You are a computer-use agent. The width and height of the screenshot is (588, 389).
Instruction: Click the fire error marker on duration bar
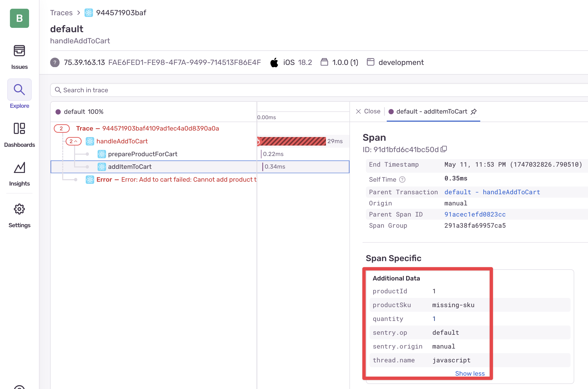pyautogui.click(x=258, y=141)
